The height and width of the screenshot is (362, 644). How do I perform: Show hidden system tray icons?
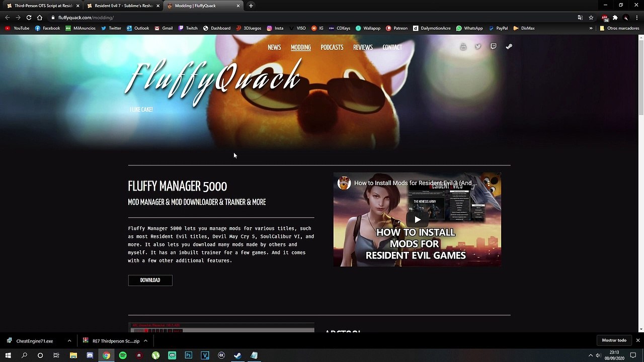(591, 355)
